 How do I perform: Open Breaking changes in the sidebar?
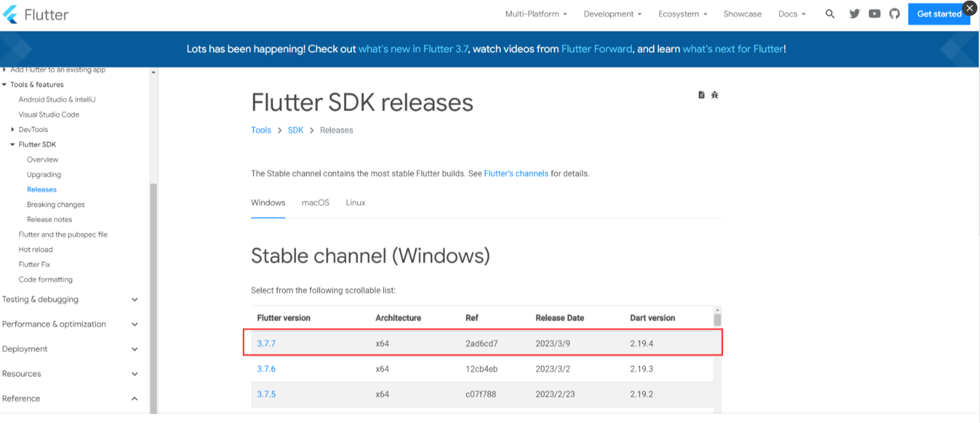[56, 205]
